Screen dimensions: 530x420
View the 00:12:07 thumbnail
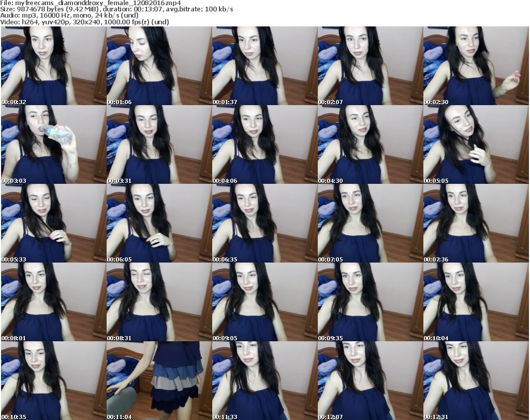click(x=370, y=381)
